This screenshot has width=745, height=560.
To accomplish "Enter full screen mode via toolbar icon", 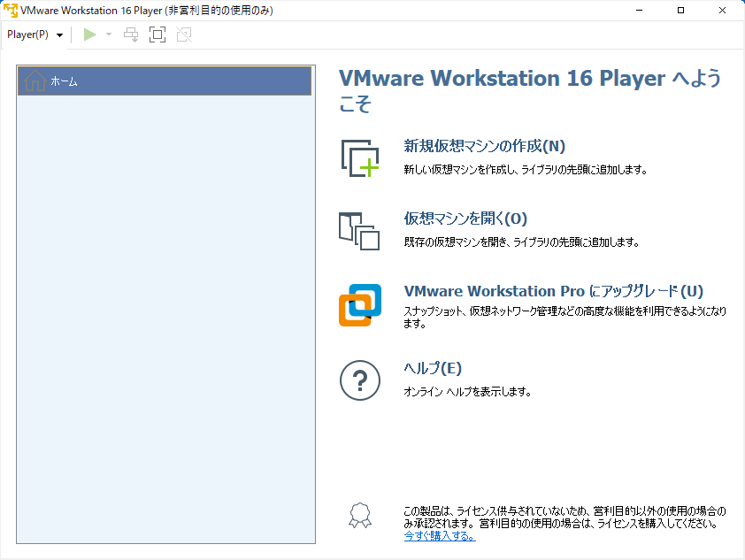I will coord(157,35).
